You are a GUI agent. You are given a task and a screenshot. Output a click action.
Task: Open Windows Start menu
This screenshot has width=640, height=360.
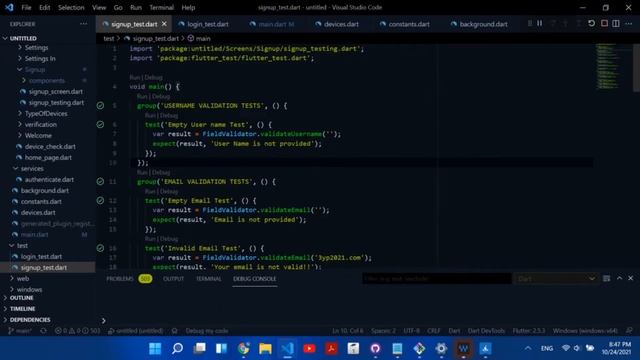155,349
